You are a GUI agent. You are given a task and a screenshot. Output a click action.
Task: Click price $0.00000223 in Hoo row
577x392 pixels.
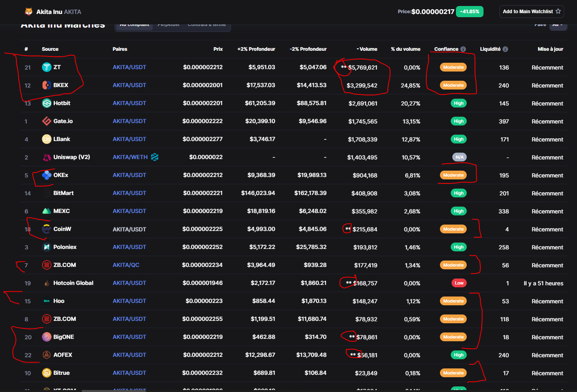[204, 301]
